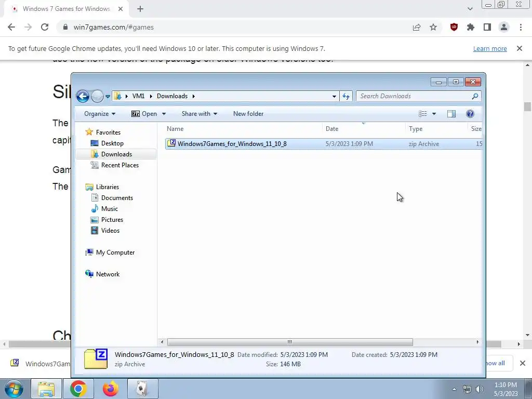
Task: Sort by Name column header
Action: [x=175, y=129]
